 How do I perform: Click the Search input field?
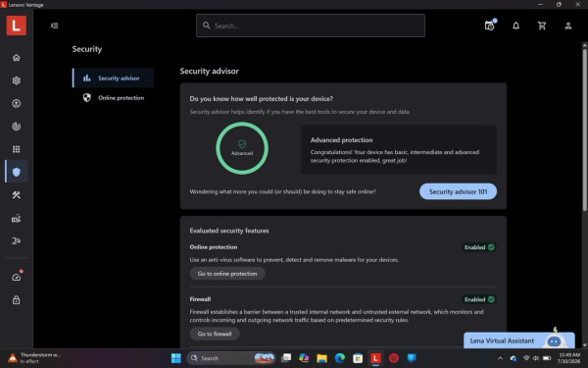tap(311, 26)
